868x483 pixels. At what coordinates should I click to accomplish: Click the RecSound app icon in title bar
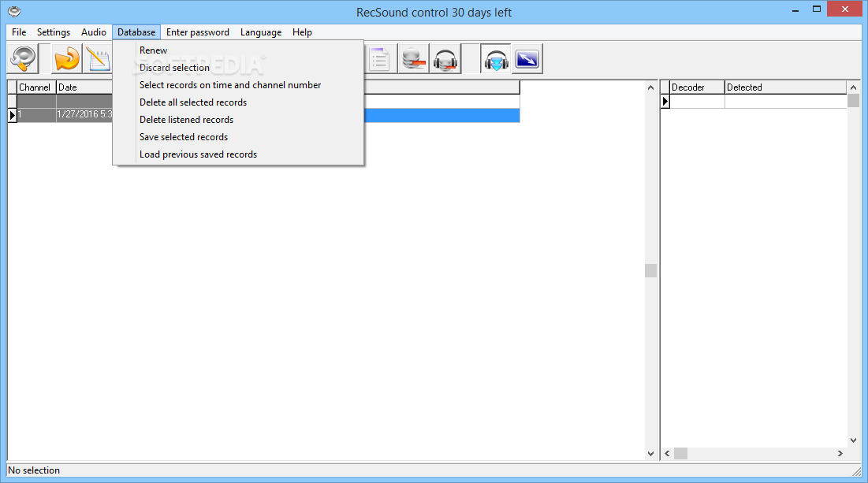coord(14,11)
